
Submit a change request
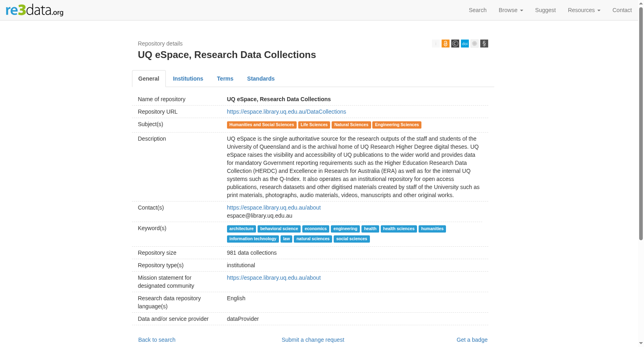[x=313, y=340]
